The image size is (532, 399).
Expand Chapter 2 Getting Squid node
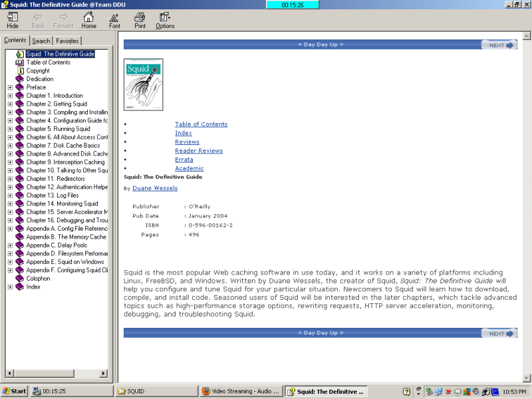10,104
